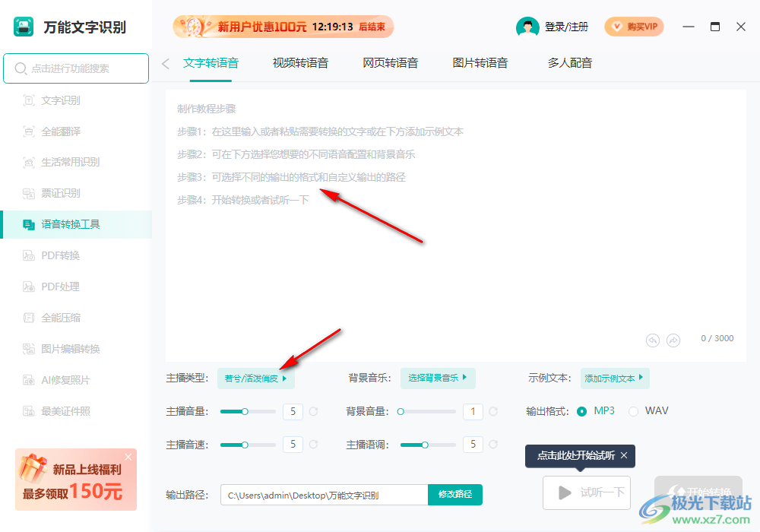Viewport: 760px width, 532px height.
Task: Click into the text input area with 制作教程步骤
Action: click(x=455, y=226)
